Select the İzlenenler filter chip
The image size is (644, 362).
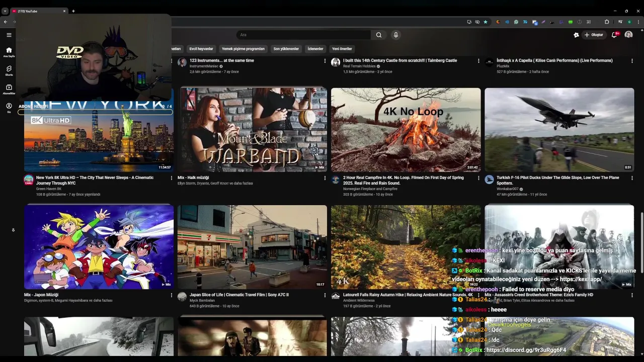[x=315, y=49]
